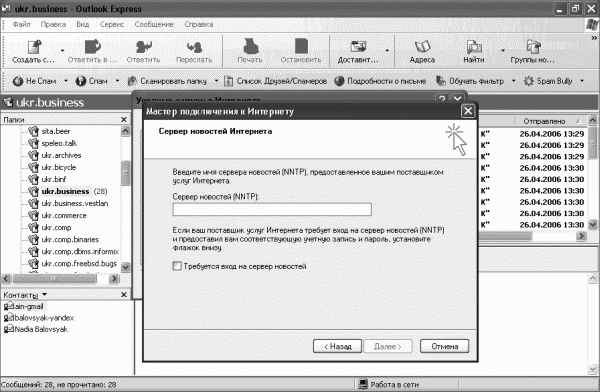
Task: Click the Send/Receive (Доставить) toolbar icon
Action: click(358, 47)
